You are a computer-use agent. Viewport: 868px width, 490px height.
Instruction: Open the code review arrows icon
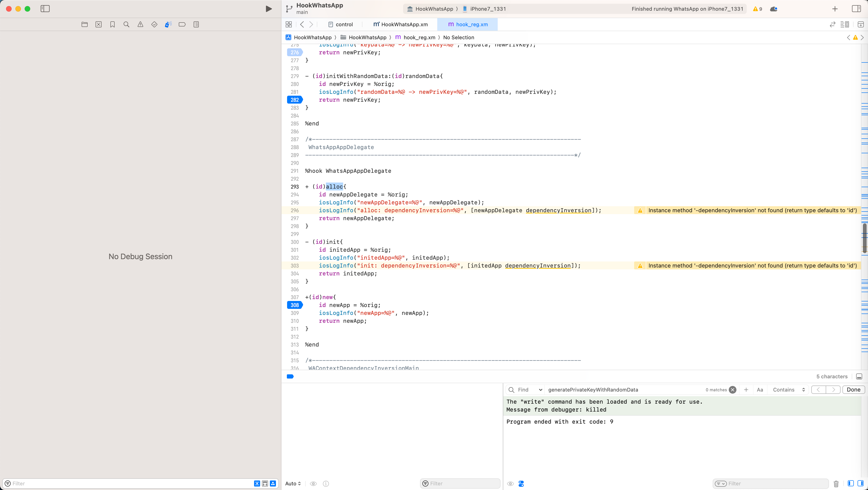[x=833, y=24]
